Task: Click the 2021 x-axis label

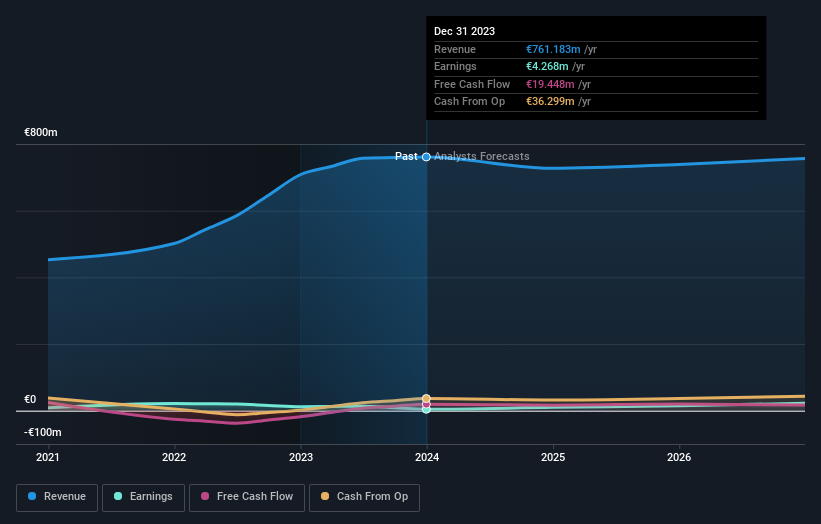Action: coord(48,458)
